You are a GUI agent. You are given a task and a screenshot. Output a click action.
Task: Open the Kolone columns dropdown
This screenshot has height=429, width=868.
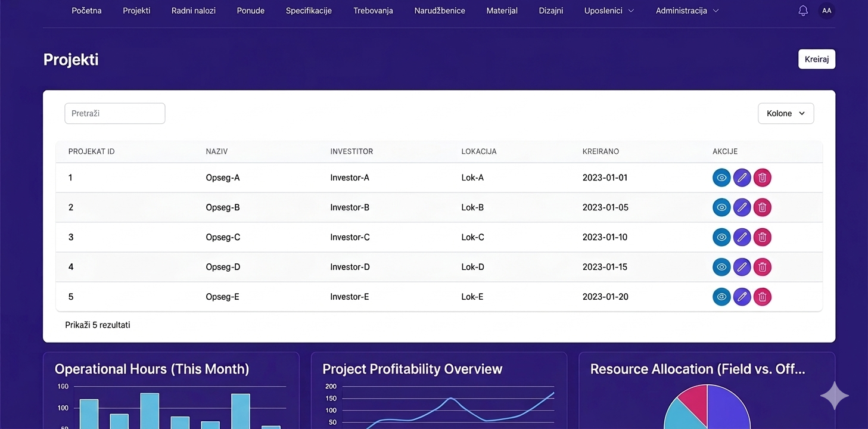click(x=785, y=113)
